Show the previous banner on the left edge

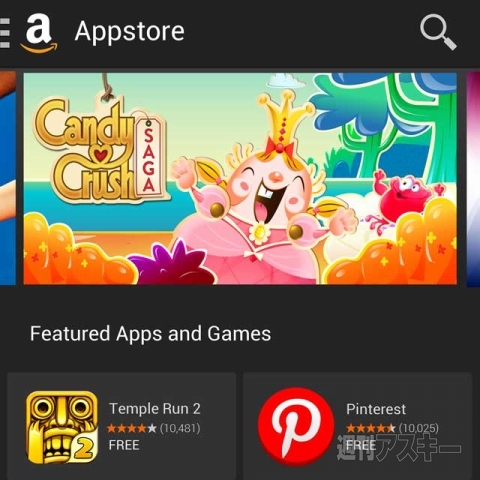pyautogui.click(x=8, y=179)
